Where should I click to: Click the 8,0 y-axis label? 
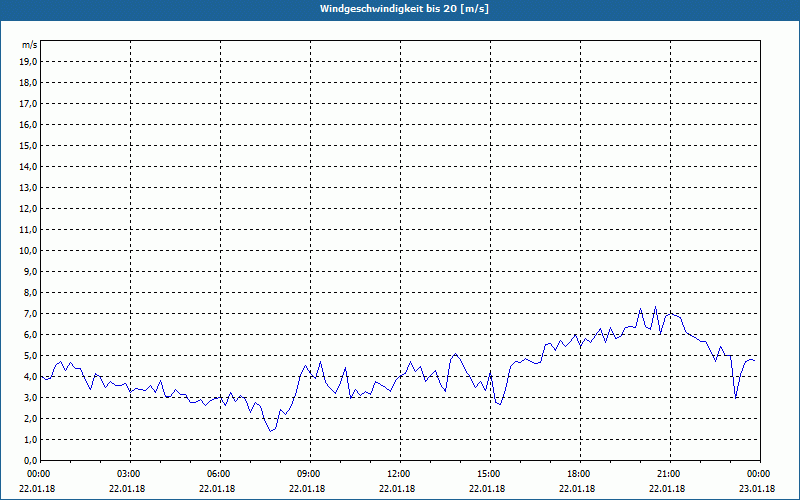pyautogui.click(x=30, y=292)
